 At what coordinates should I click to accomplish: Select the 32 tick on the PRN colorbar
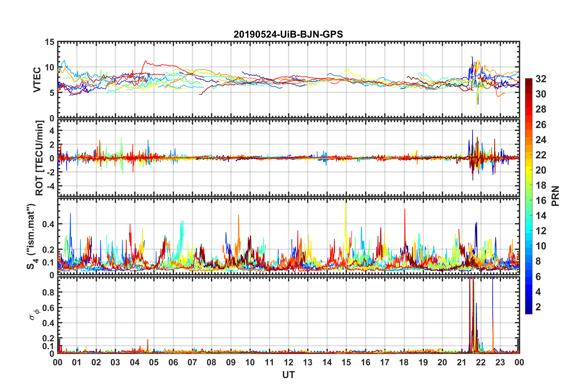tap(541, 79)
